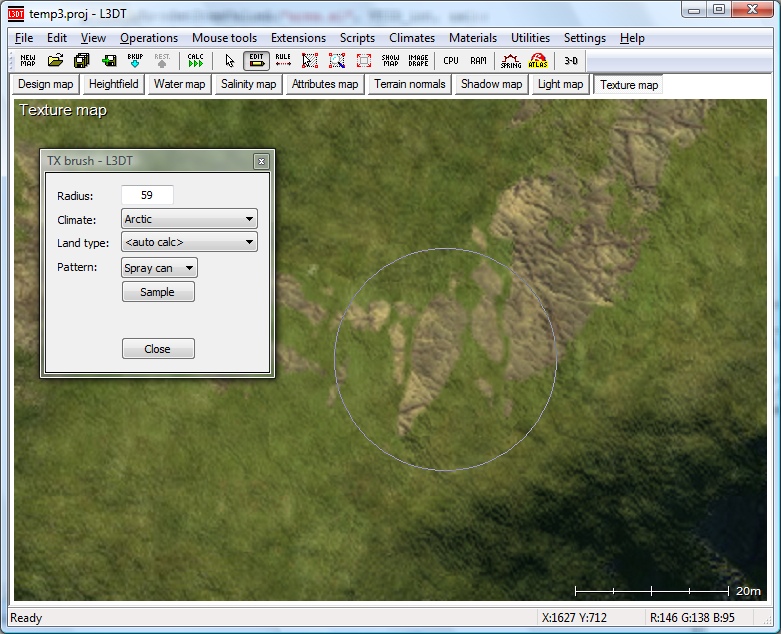Viewport: 781px width, 634px height.
Task: Select the Ruler measurement tool
Action: coord(283,61)
